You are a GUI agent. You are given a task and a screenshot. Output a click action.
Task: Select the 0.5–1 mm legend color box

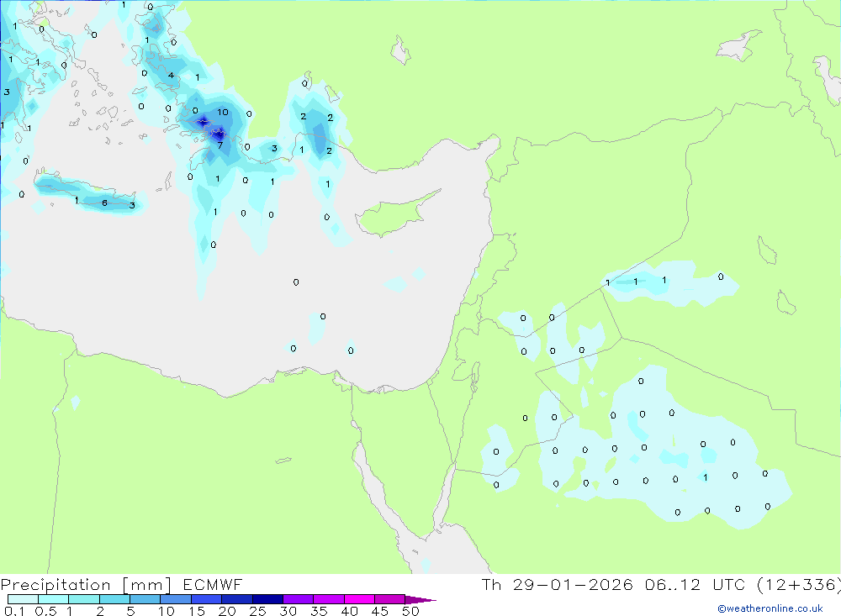54,599
